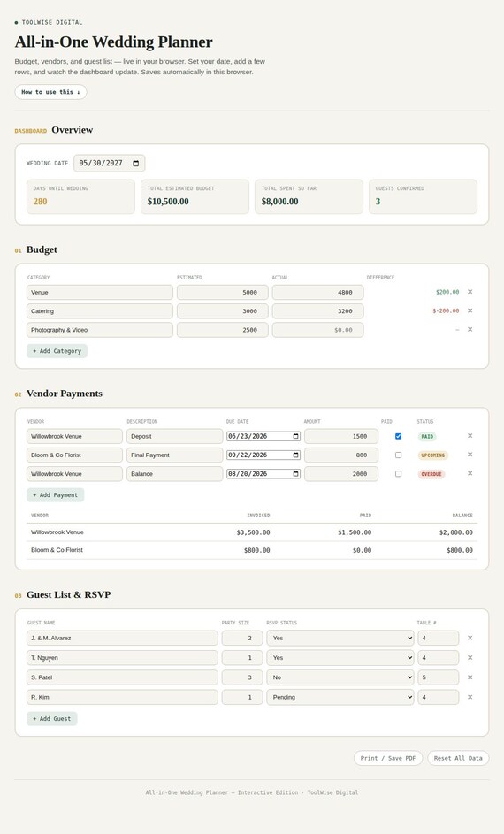Mark Bloom & Co Florist Final Payment paid
This screenshot has width=504, height=834.
398,455
